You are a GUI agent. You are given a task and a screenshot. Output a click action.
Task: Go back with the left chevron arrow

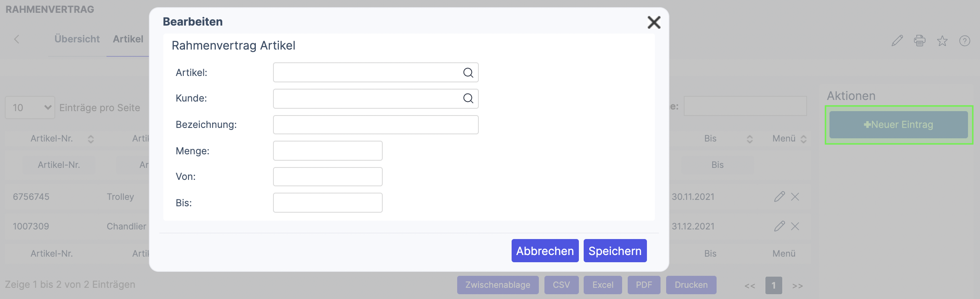[17, 39]
